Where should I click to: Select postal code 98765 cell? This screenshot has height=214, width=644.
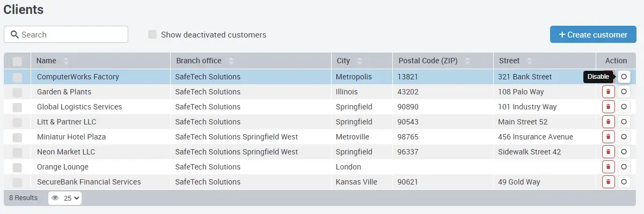408,137
